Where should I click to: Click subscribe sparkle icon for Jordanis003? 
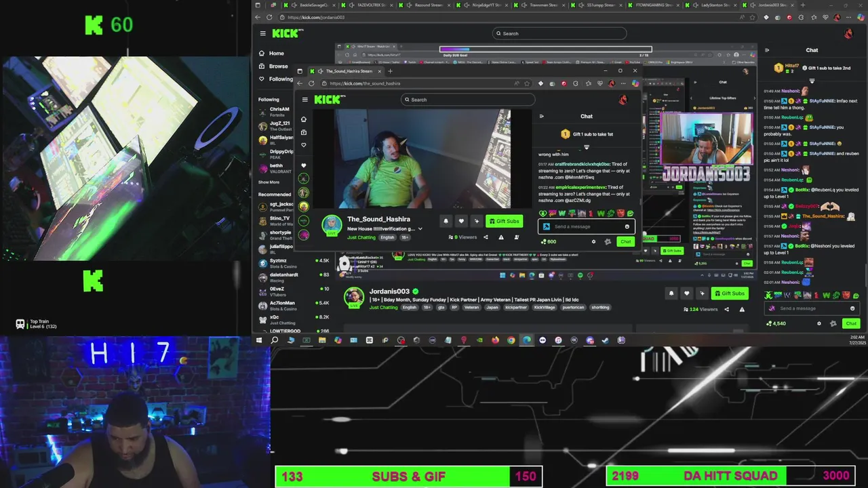701,293
